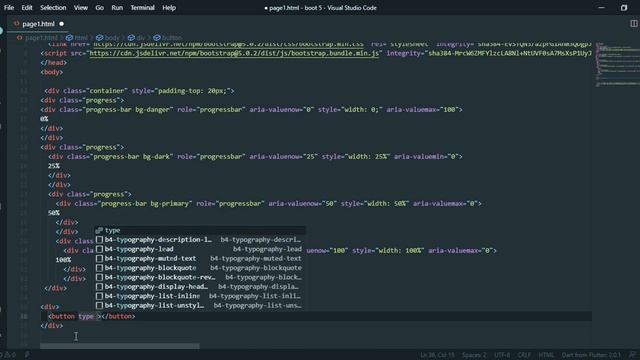This screenshot has height=360, width=640.
Task: Open the File menu
Action: point(9,8)
